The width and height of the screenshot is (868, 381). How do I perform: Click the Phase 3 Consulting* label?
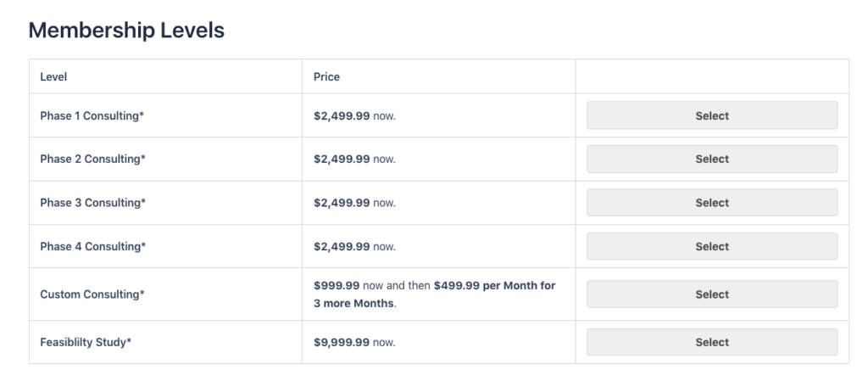(x=92, y=203)
